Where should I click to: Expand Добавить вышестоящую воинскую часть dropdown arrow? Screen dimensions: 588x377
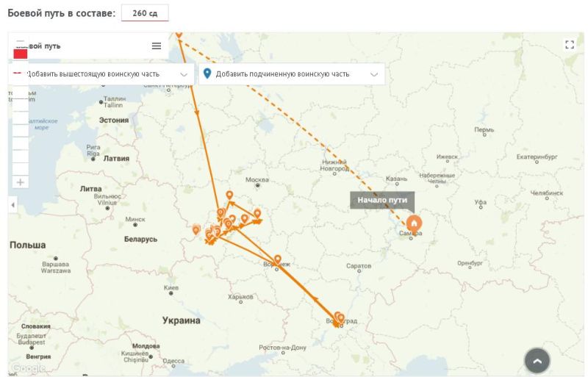point(184,74)
